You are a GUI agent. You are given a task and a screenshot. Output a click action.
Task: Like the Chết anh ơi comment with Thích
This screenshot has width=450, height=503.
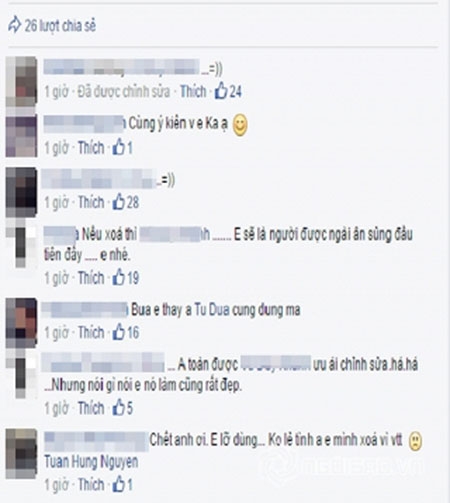coord(91,484)
